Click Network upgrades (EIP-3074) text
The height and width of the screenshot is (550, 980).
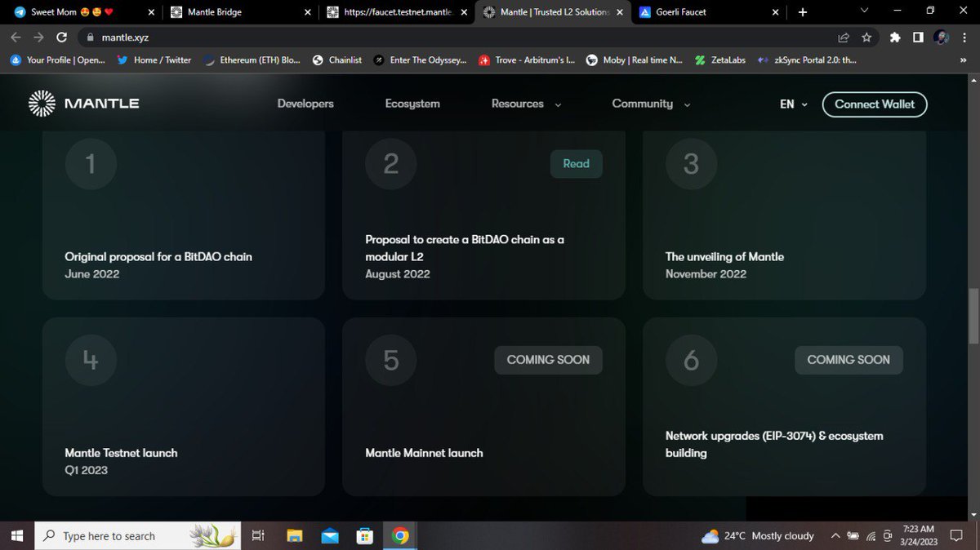tap(774, 444)
